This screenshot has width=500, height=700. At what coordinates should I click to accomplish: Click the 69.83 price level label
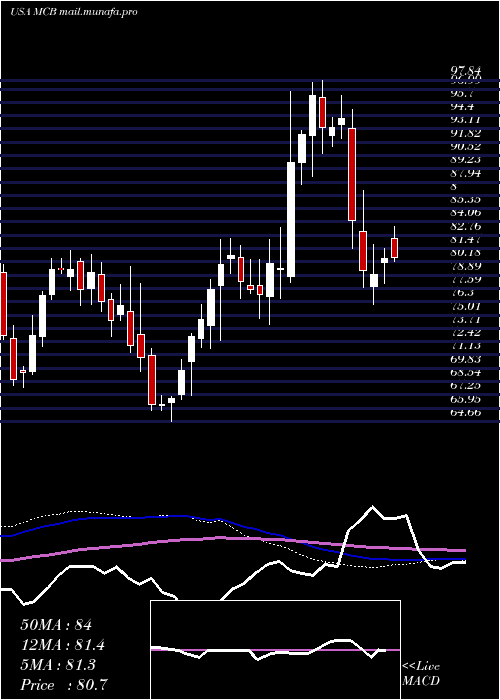click(466, 359)
